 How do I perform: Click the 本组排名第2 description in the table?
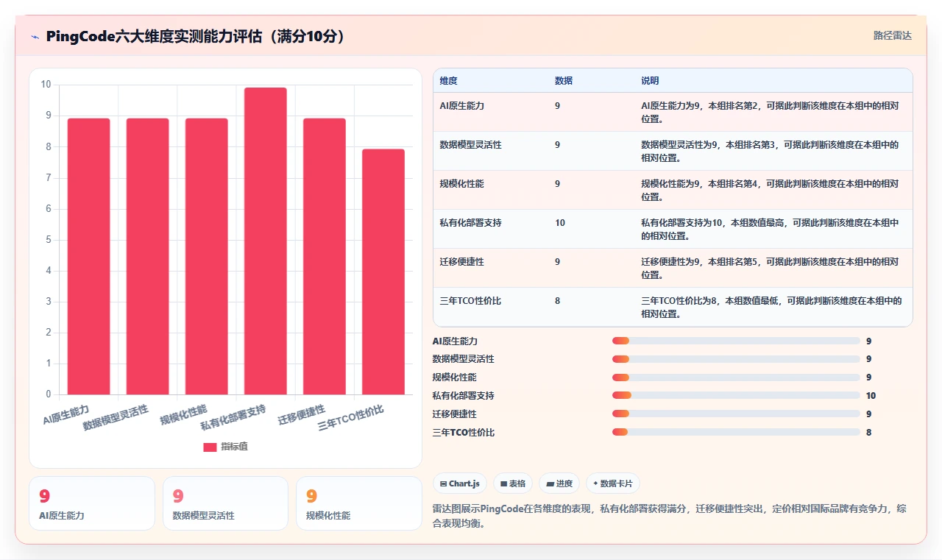(770, 112)
